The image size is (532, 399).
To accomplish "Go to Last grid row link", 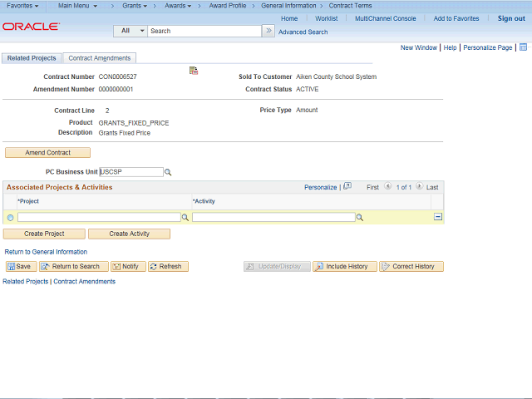I will click(x=432, y=187).
